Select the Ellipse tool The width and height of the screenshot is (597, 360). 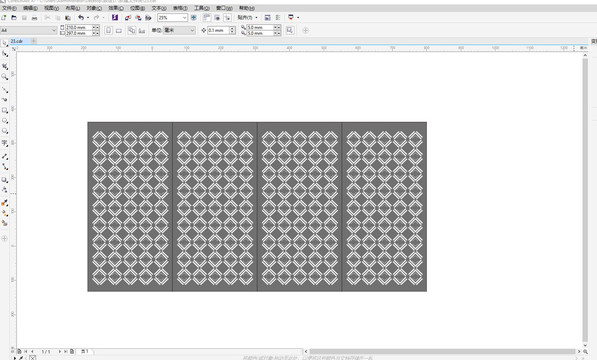(x=5, y=121)
